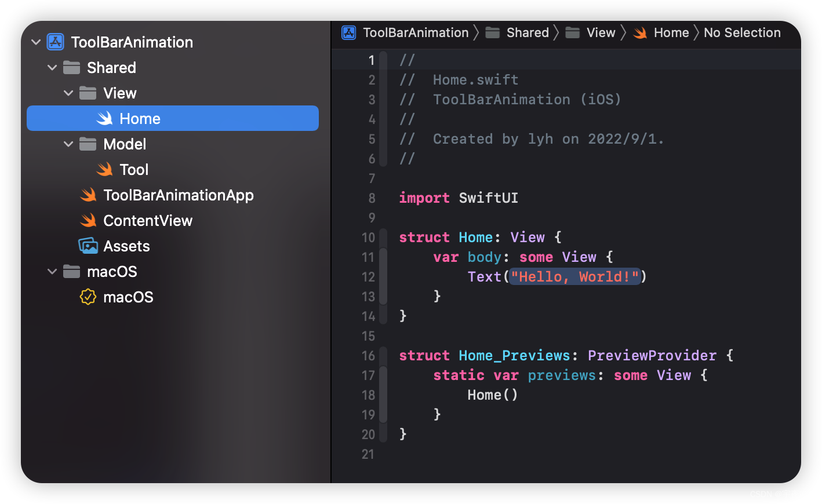822x504 pixels.
Task: Collapse the View folder chevron
Action: [x=68, y=93]
